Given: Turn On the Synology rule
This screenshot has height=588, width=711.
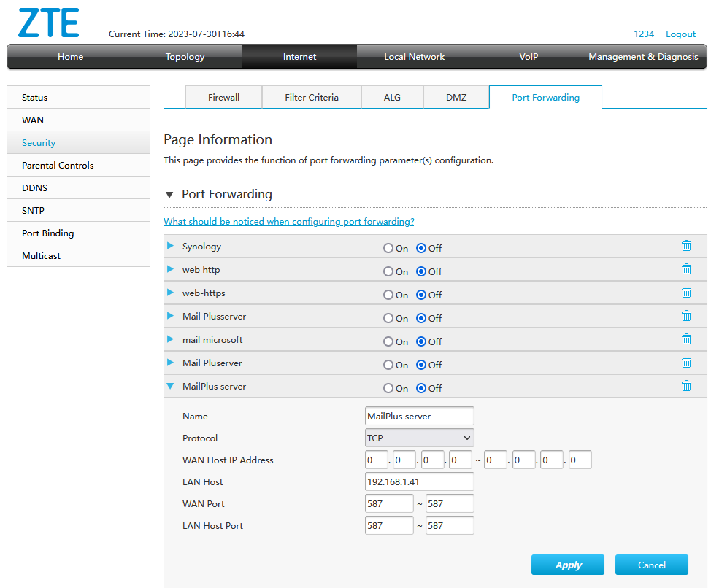Looking at the screenshot, I should [388, 248].
